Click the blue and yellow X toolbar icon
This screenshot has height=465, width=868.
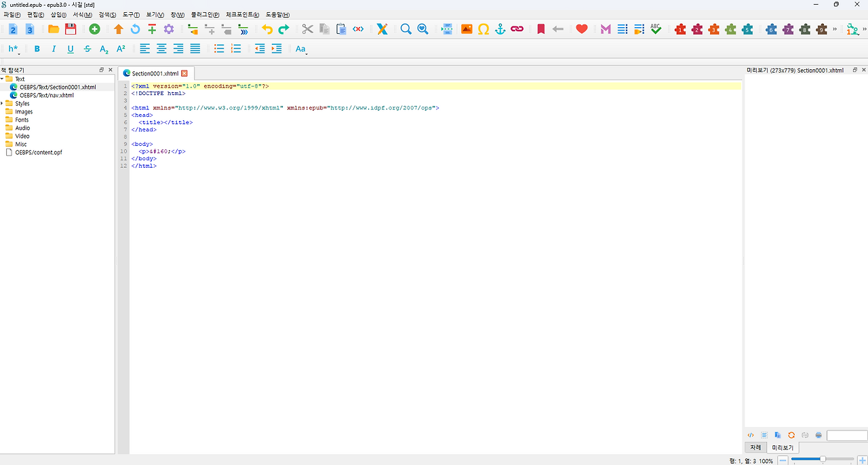coord(382,29)
